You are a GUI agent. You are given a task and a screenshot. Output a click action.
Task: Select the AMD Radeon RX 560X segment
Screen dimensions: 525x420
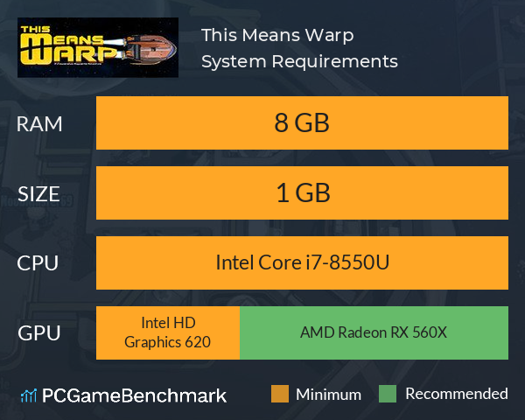click(374, 332)
